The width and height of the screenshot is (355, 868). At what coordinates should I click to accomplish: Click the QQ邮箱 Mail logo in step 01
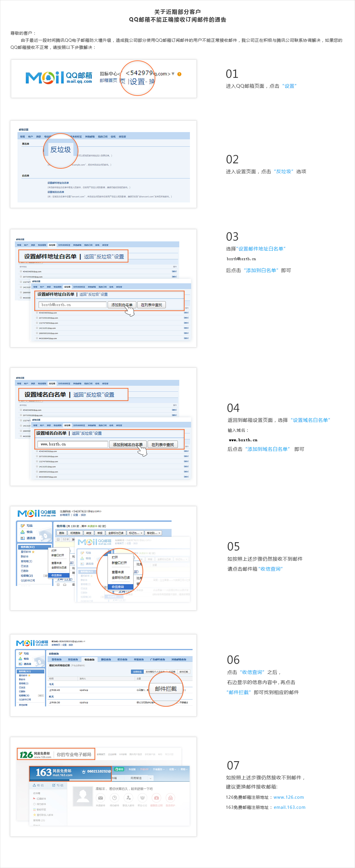[59, 78]
